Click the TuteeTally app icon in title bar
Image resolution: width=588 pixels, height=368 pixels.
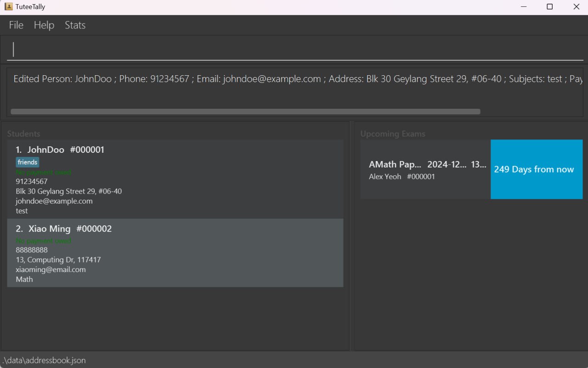pos(8,7)
